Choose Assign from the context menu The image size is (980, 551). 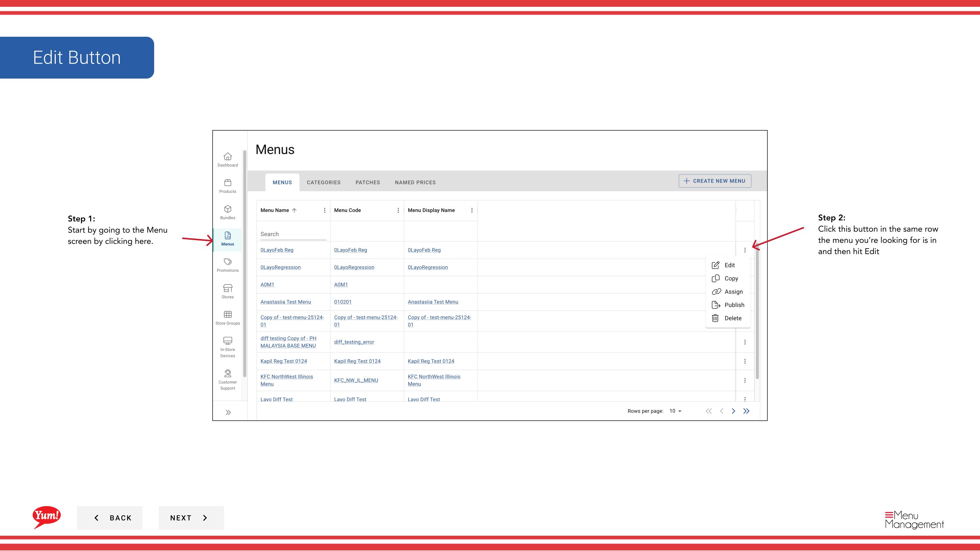(x=728, y=292)
